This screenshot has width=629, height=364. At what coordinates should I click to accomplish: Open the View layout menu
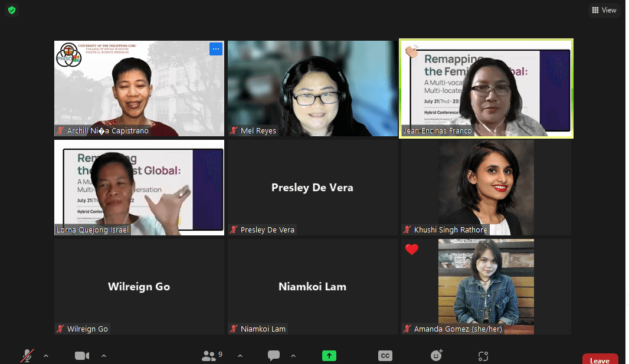tap(604, 10)
